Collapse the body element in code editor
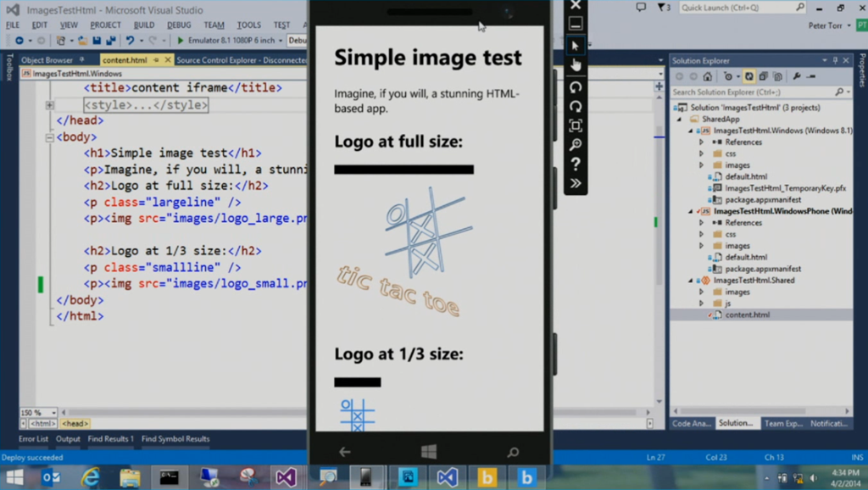The image size is (868, 490). click(x=50, y=136)
